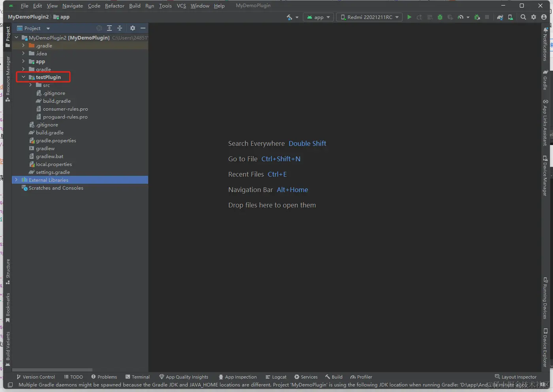Open the Build Variants side tab
553x392 pixels.
tap(8, 349)
